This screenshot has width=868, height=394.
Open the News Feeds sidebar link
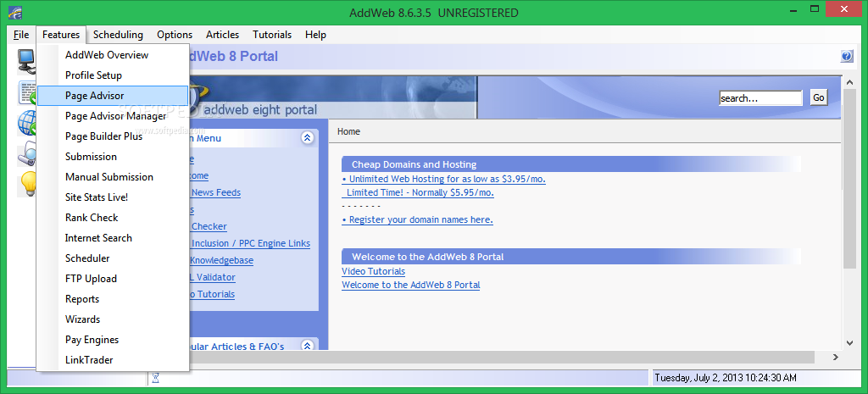pyautogui.click(x=215, y=192)
